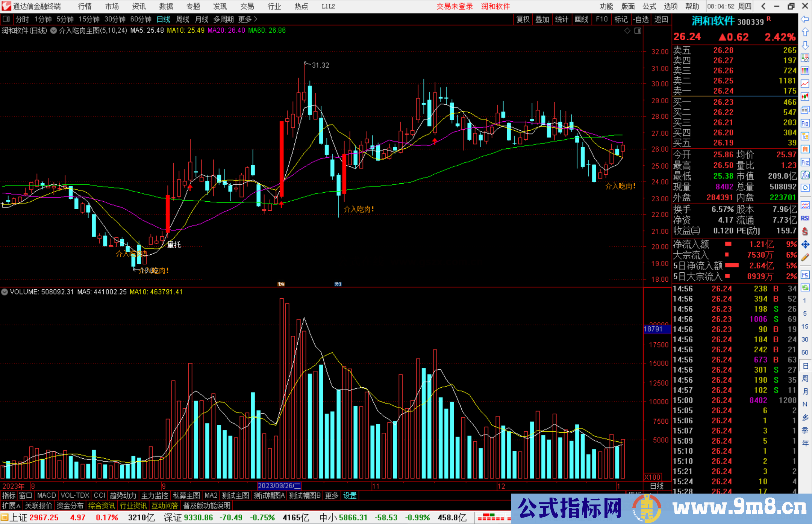Image resolution: width=812 pixels, height=524 pixels.
Task: Click the small panel icon beside the diamond
Action: 638,31
